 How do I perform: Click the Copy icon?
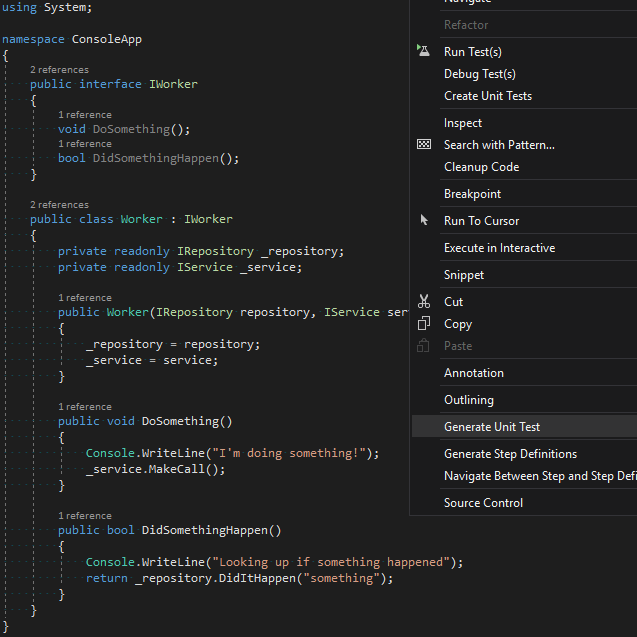point(423,323)
